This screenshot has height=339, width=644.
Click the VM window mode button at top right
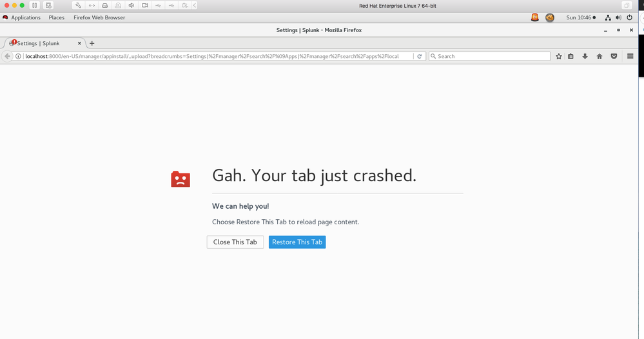tap(627, 5)
